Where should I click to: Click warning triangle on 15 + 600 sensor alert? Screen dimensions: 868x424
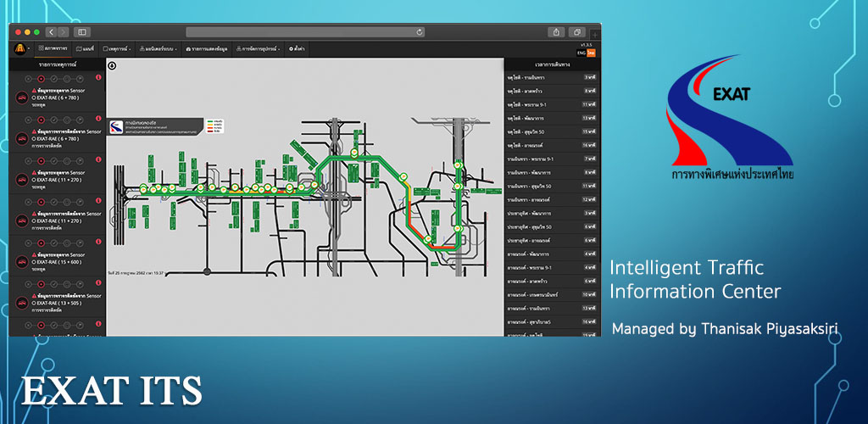point(34,254)
